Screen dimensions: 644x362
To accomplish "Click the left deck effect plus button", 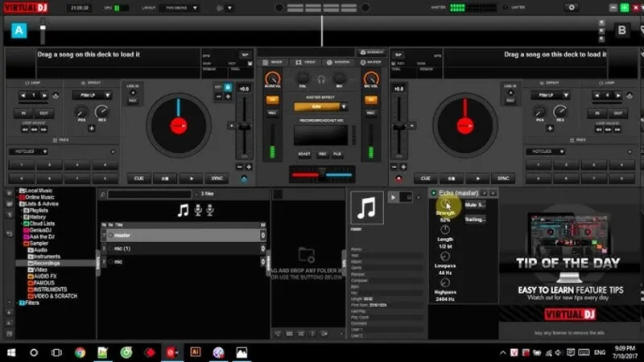I will (91, 129).
